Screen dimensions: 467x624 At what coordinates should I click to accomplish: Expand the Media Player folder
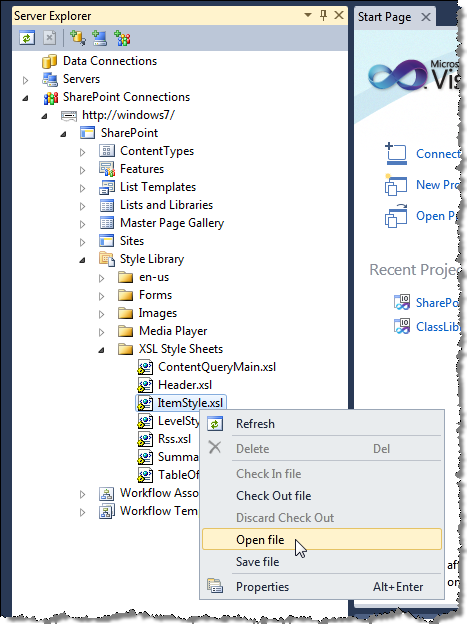[102, 332]
